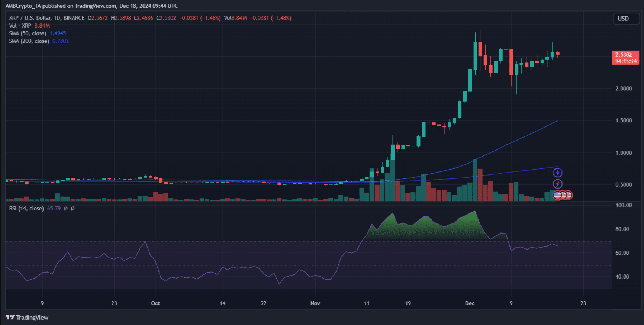Click the 100.00 RSI axis label
The width and height of the screenshot is (644, 325).
tap(624, 205)
